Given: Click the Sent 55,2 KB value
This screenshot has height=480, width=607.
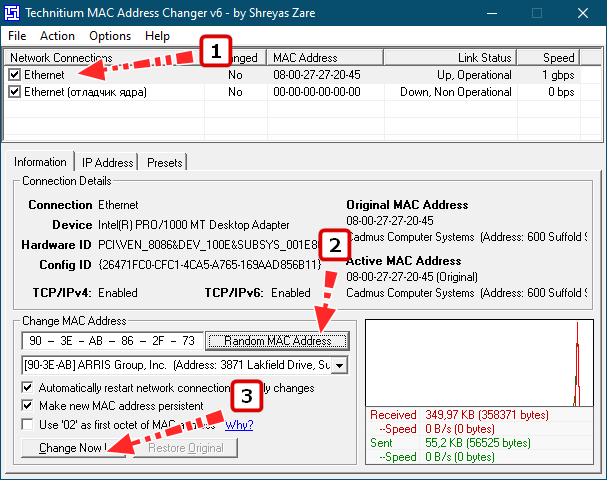Looking at the screenshot, I should (478, 442).
